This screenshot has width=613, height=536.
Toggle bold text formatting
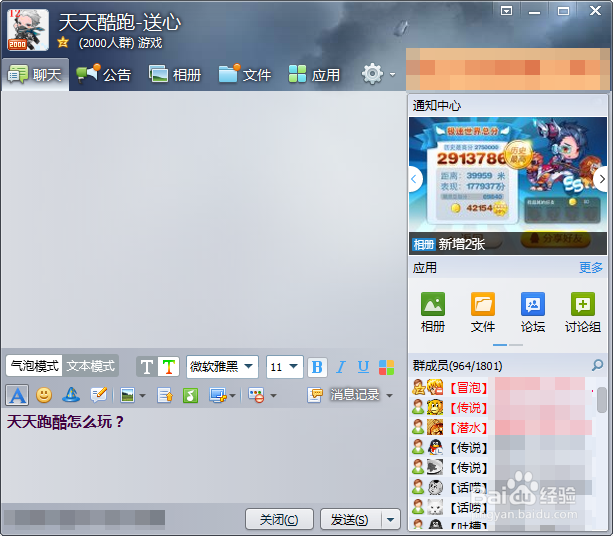click(317, 367)
